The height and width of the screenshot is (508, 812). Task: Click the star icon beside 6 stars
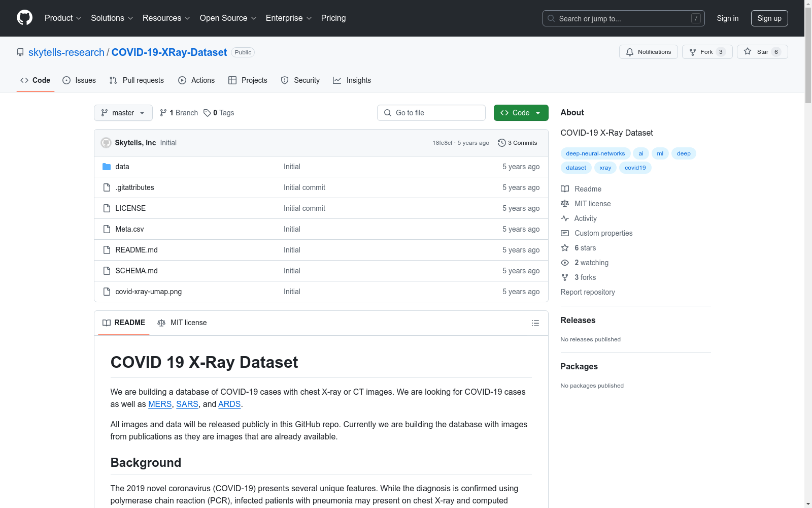pos(565,248)
